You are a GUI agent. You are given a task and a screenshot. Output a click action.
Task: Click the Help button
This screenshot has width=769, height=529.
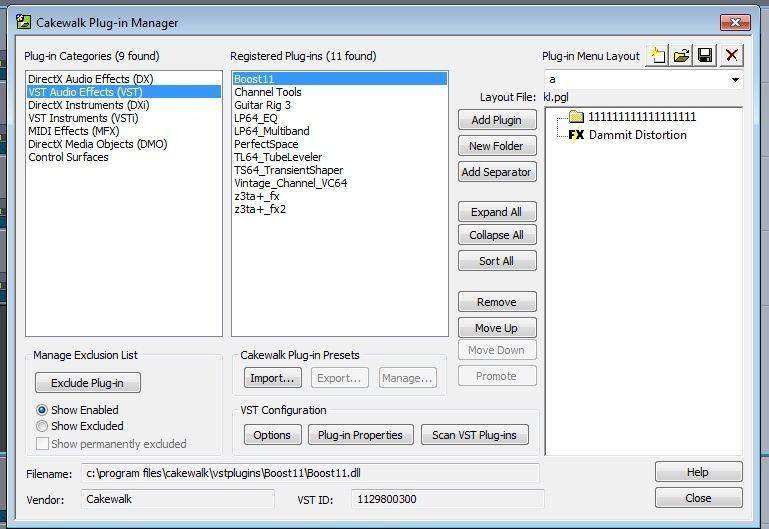(698, 472)
